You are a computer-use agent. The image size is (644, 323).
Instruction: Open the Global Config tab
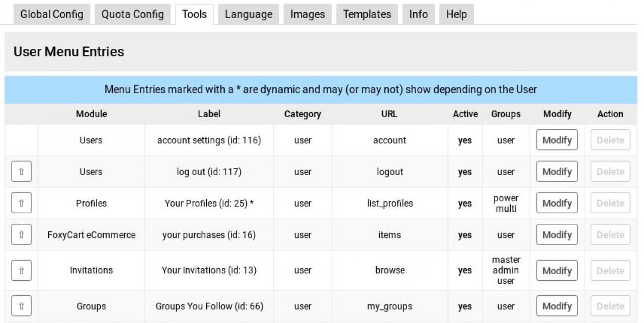(x=52, y=14)
